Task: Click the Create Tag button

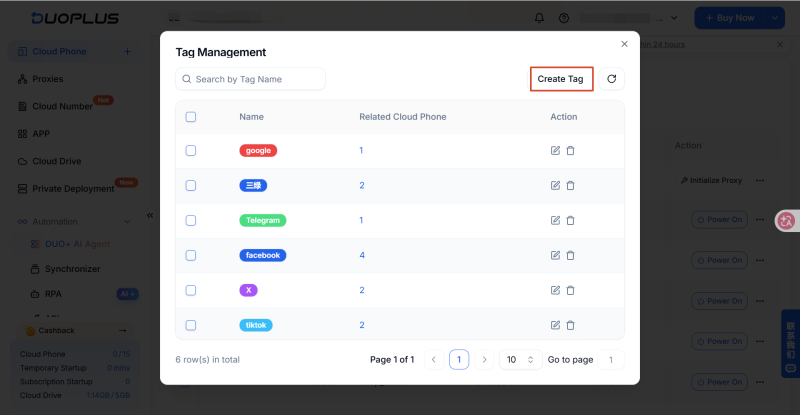Action: point(561,79)
